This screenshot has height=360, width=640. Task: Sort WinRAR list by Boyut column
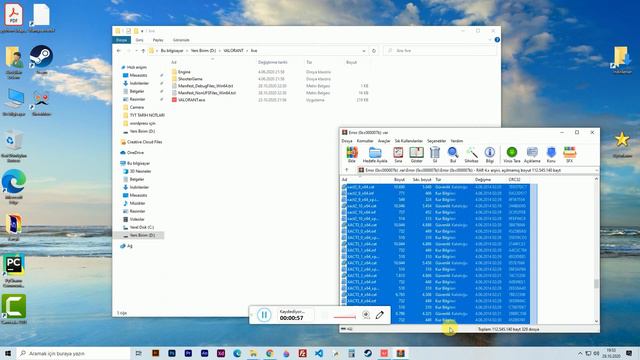(x=399, y=180)
